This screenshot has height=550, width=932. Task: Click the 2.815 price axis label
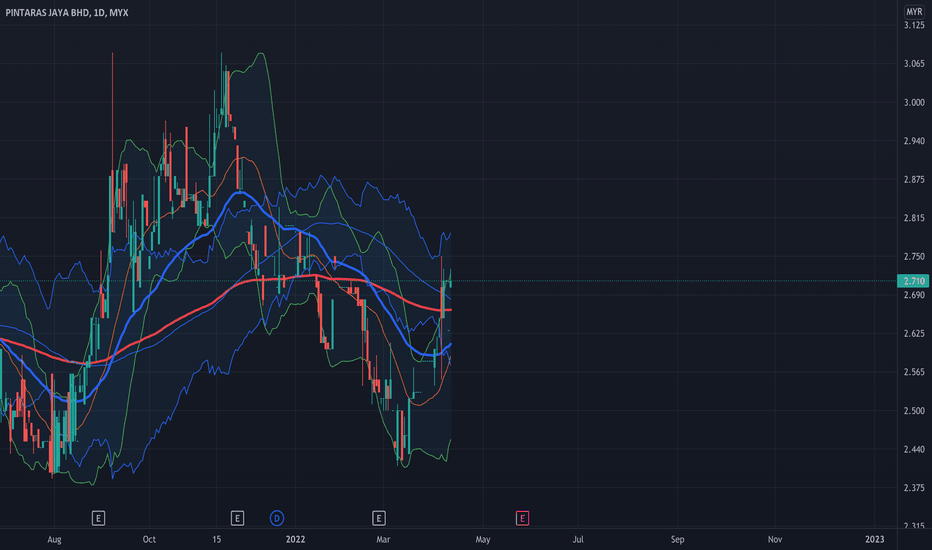click(914, 218)
